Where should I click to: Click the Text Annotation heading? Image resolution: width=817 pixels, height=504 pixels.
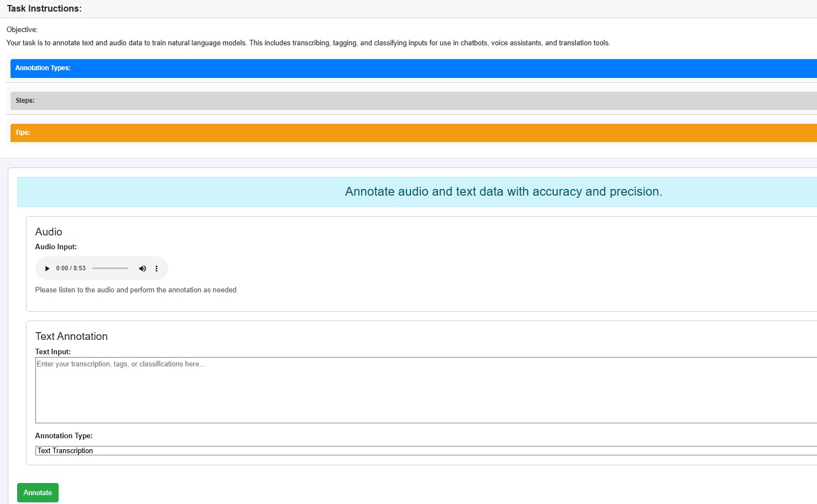tap(71, 337)
